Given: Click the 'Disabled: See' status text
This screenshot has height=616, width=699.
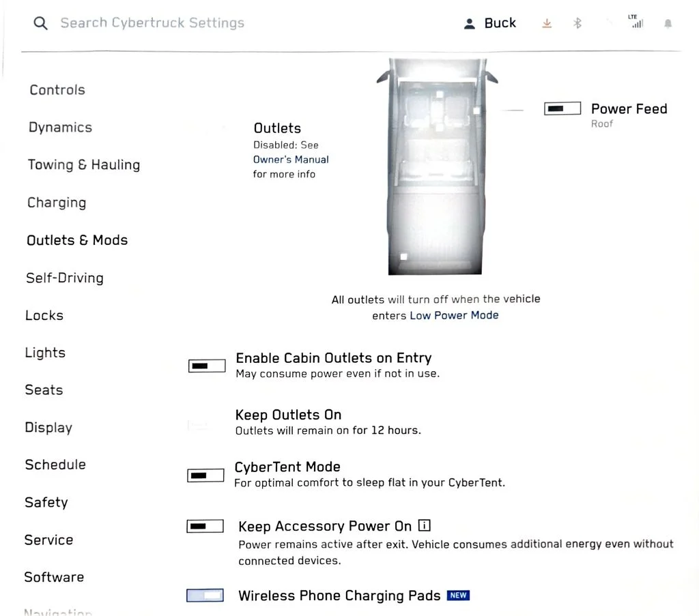Looking at the screenshot, I should tap(286, 145).
